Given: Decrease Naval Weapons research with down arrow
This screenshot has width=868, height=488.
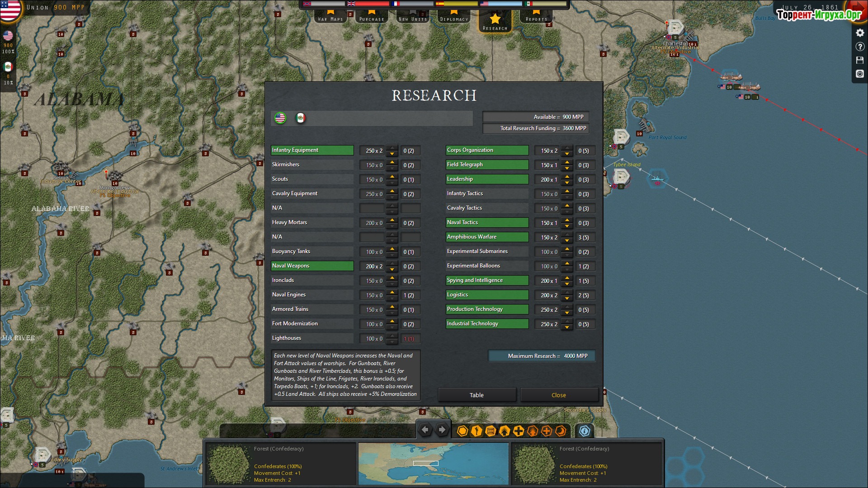Looking at the screenshot, I should pyautogui.click(x=392, y=269).
